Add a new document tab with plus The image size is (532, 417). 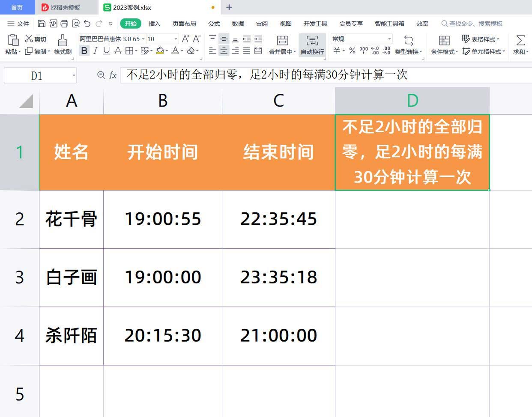click(x=229, y=7)
